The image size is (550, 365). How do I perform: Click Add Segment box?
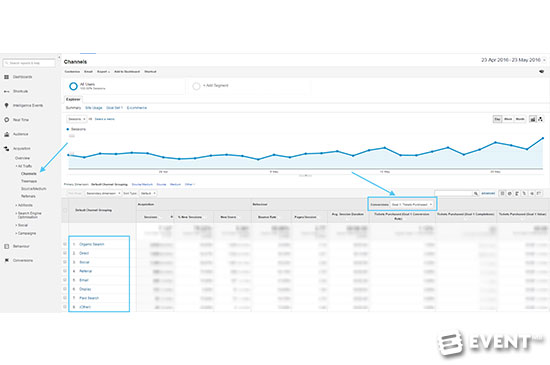(249, 86)
